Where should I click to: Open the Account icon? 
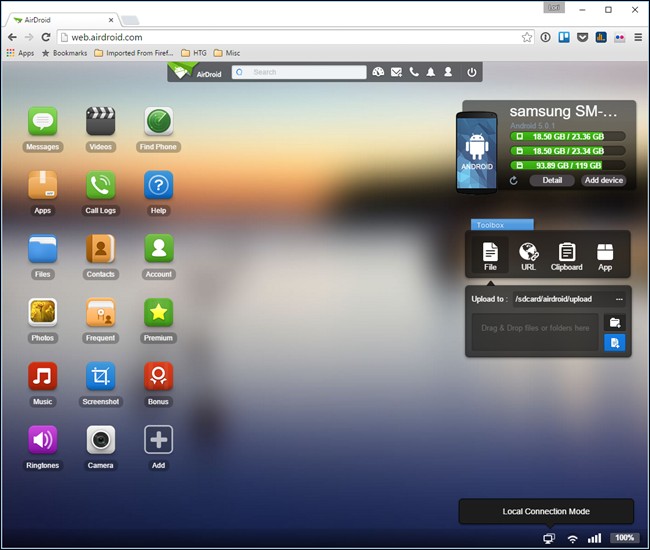click(x=158, y=249)
